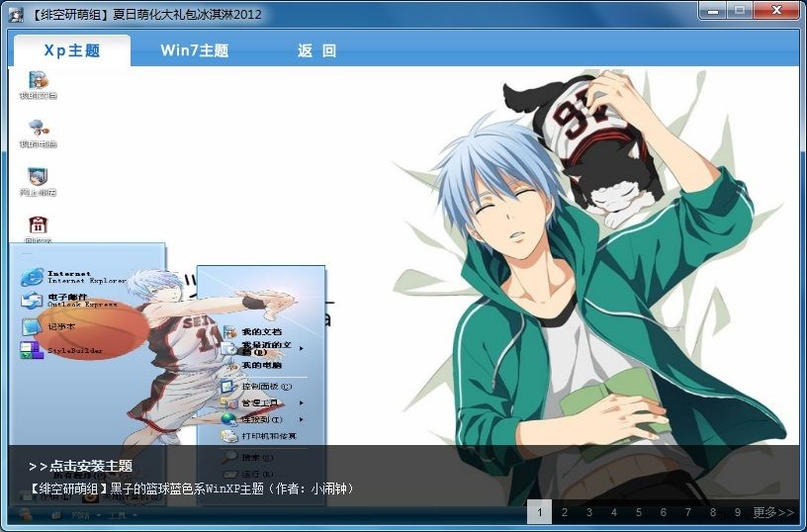
Task: Click 更多>> to see more themes
Action: click(773, 512)
